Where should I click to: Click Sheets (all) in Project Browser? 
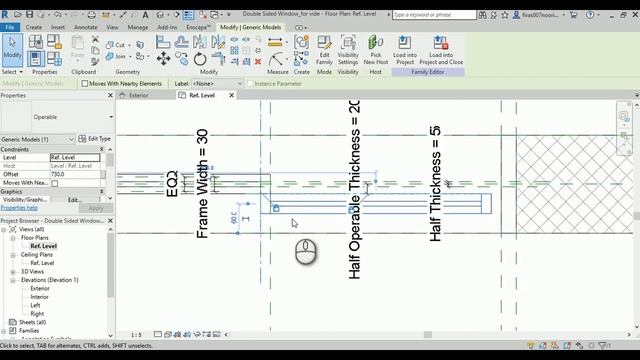click(32, 322)
